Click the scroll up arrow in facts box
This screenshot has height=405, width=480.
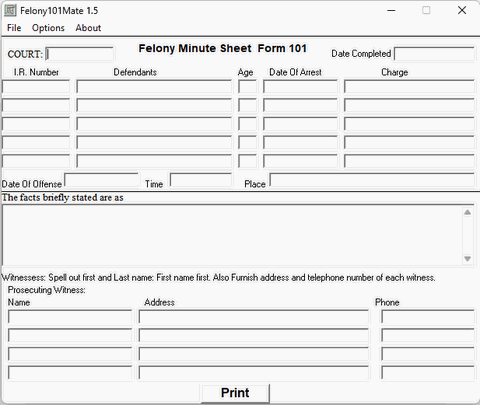[x=467, y=212]
